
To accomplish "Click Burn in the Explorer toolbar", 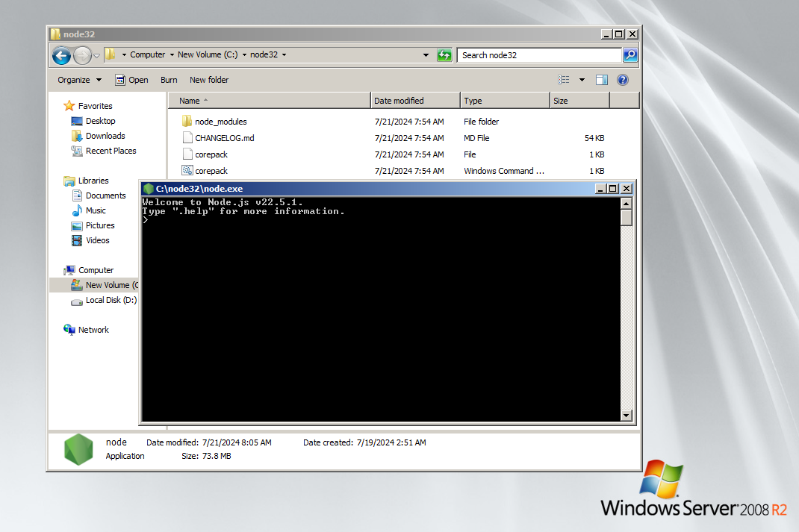I will (x=169, y=80).
